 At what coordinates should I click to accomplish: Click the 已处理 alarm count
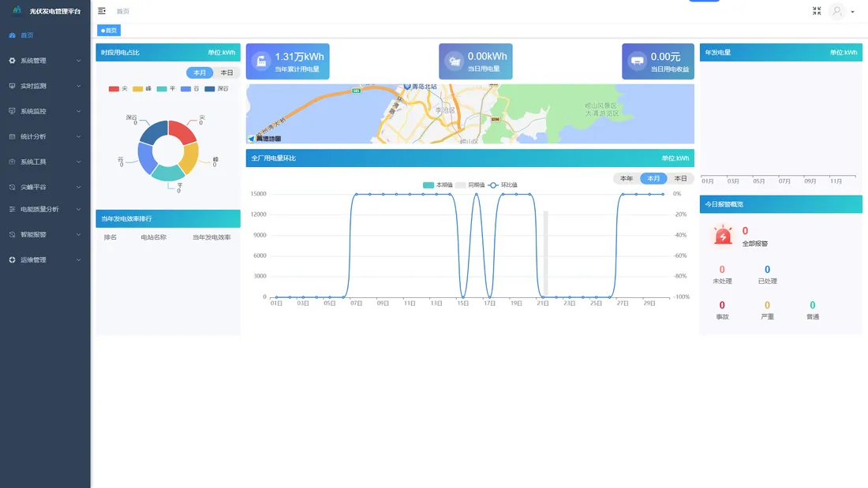pyautogui.click(x=767, y=270)
